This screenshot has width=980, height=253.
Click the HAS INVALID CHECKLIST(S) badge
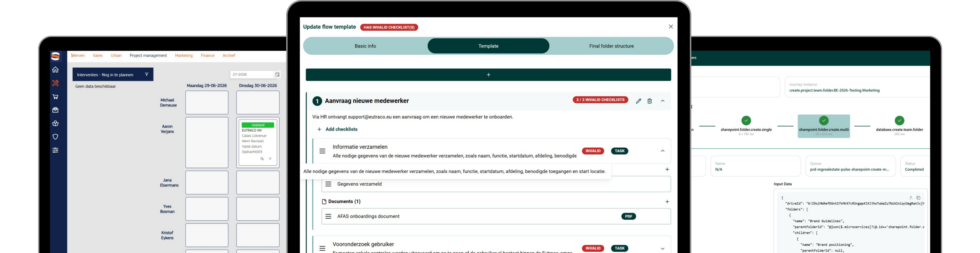[389, 27]
